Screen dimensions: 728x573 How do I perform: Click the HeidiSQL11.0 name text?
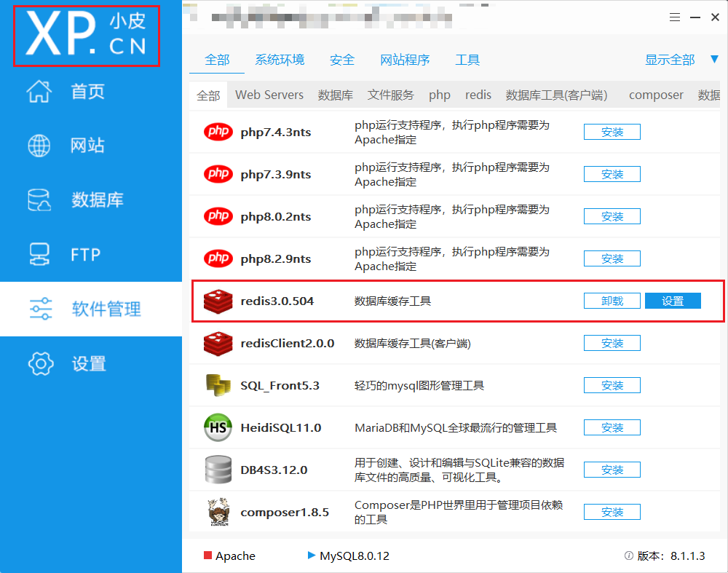click(x=281, y=427)
